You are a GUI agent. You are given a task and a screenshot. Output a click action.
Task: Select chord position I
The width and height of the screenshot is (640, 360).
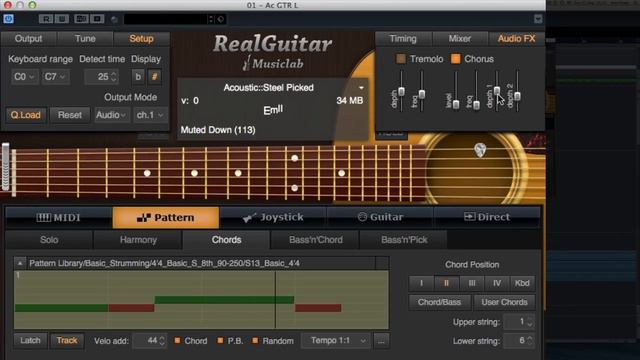coord(421,283)
